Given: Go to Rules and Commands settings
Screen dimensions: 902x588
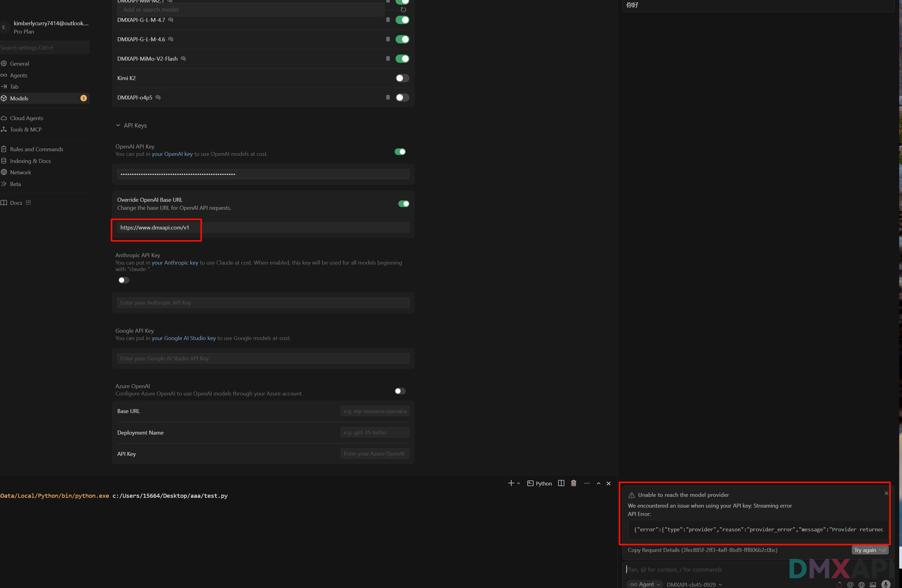Looking at the screenshot, I should click(x=36, y=149).
